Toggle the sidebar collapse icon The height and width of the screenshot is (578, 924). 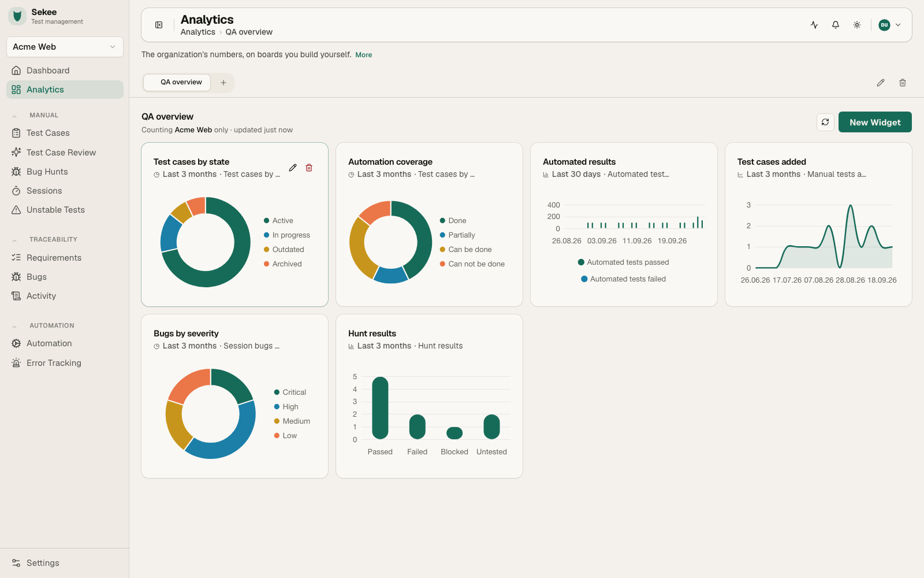click(159, 25)
